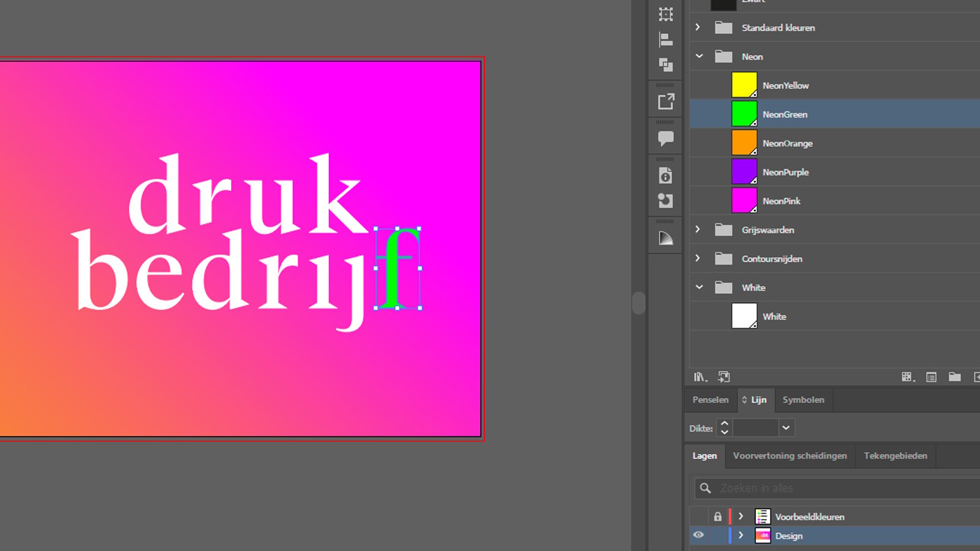The height and width of the screenshot is (551, 980).
Task: Collapse the Neon swatch group
Action: [x=699, y=56]
